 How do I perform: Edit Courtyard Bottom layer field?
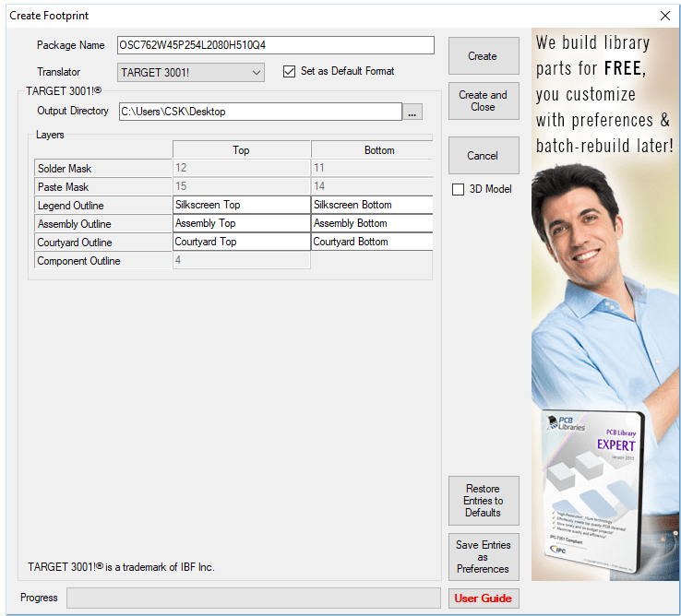coord(372,242)
